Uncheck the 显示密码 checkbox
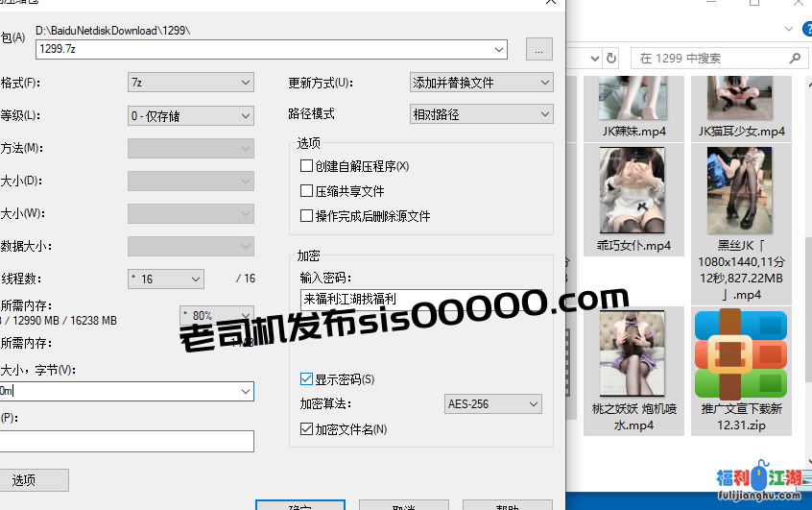The width and height of the screenshot is (812, 510). [307, 379]
